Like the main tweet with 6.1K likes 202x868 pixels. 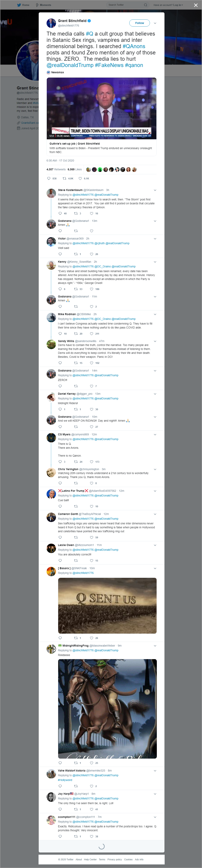coord(80,178)
